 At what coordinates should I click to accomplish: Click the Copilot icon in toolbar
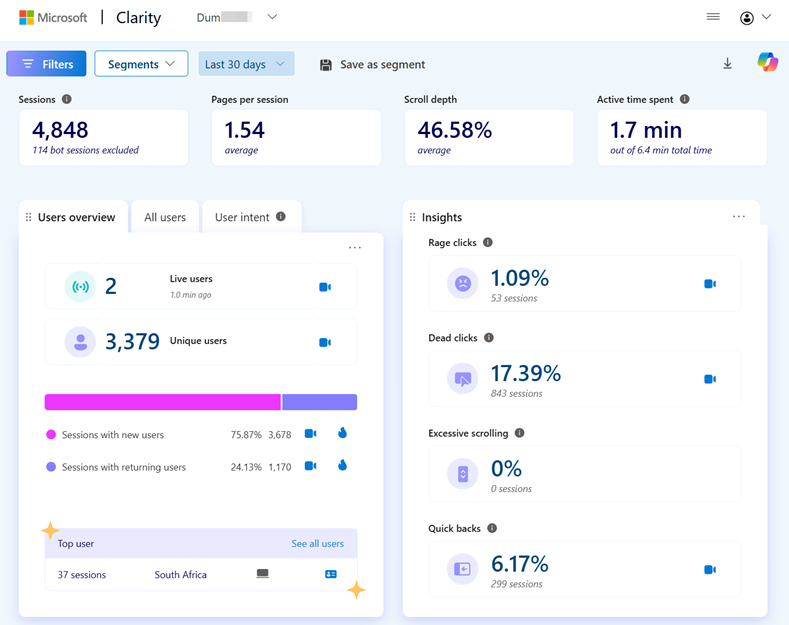click(x=767, y=63)
